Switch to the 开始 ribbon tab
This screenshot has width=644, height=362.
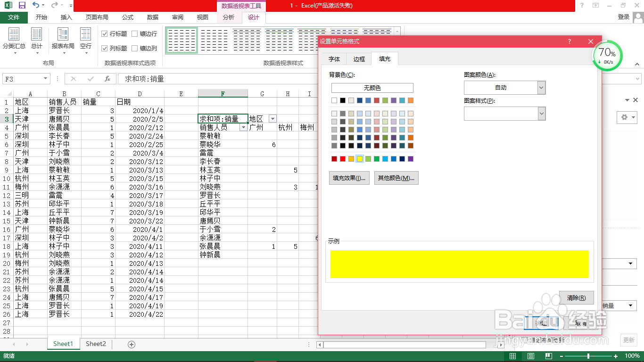41,17
